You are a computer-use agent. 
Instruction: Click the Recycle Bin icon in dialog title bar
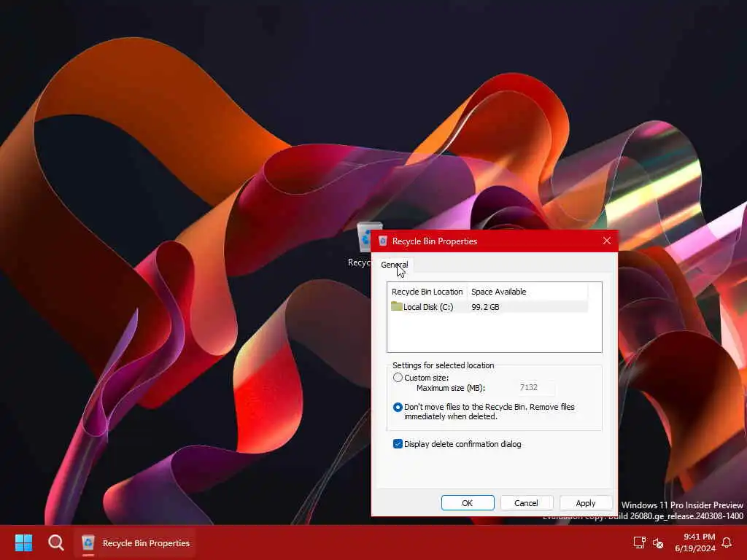pos(383,241)
